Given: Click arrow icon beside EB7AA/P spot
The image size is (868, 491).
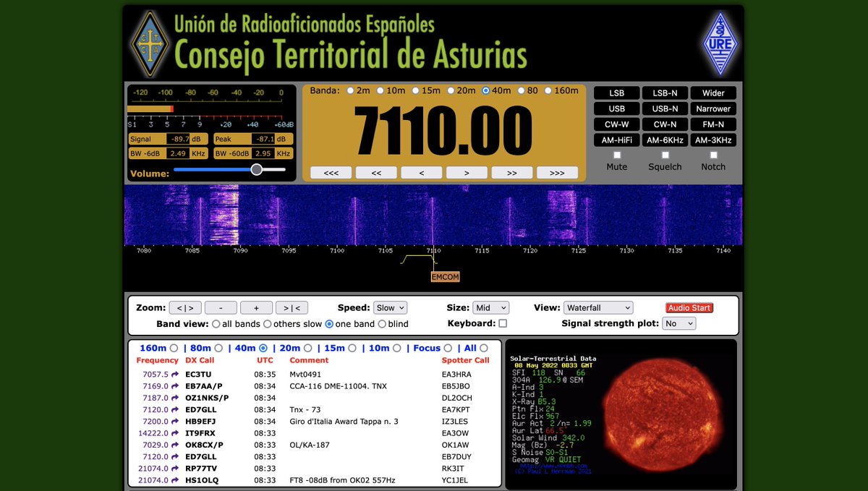Looking at the screenshot, I should point(174,386).
